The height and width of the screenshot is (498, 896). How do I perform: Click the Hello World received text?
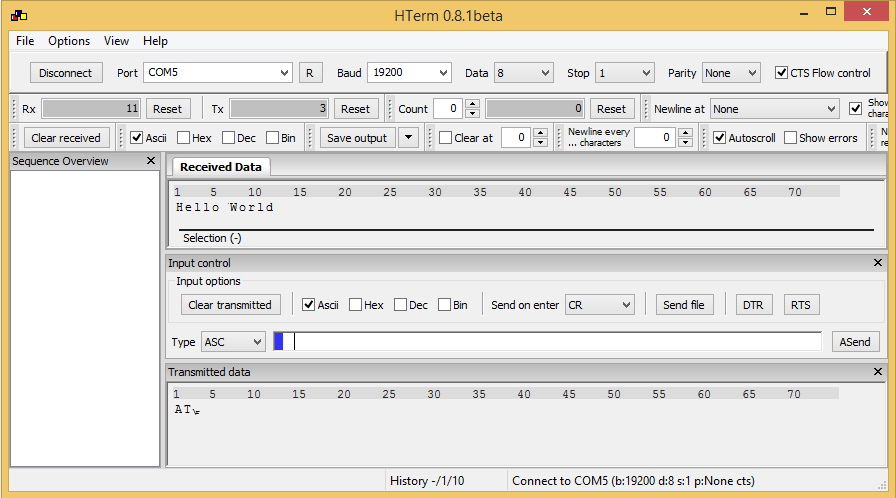225,207
